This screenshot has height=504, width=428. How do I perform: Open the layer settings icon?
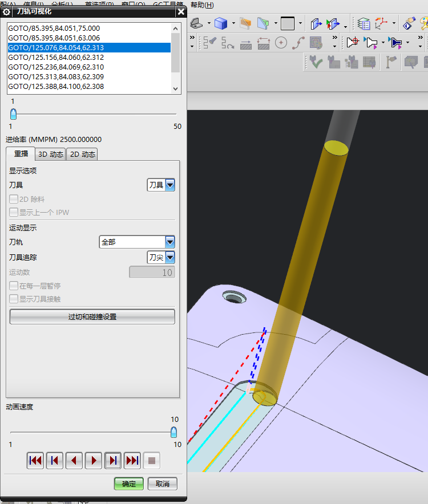tap(364, 23)
